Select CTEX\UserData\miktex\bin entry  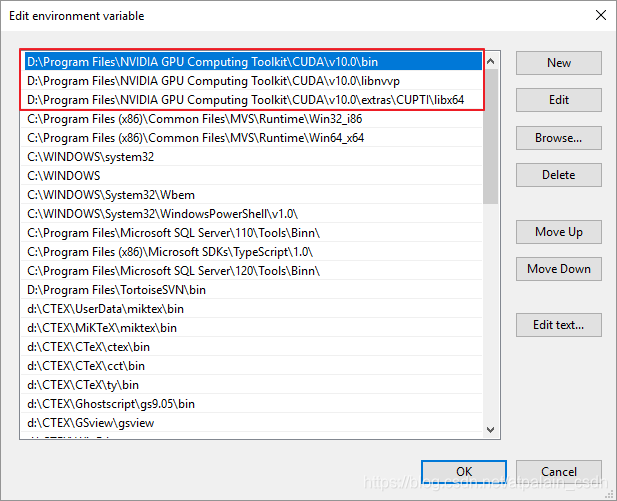253,309
